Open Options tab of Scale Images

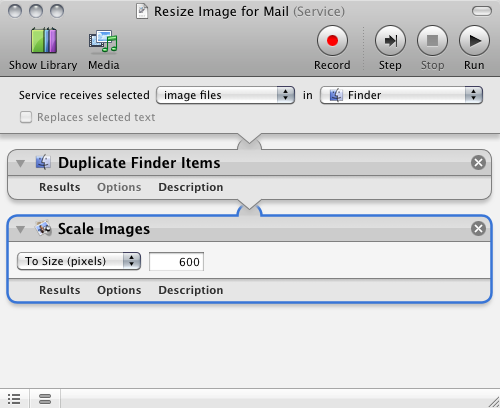(x=119, y=290)
